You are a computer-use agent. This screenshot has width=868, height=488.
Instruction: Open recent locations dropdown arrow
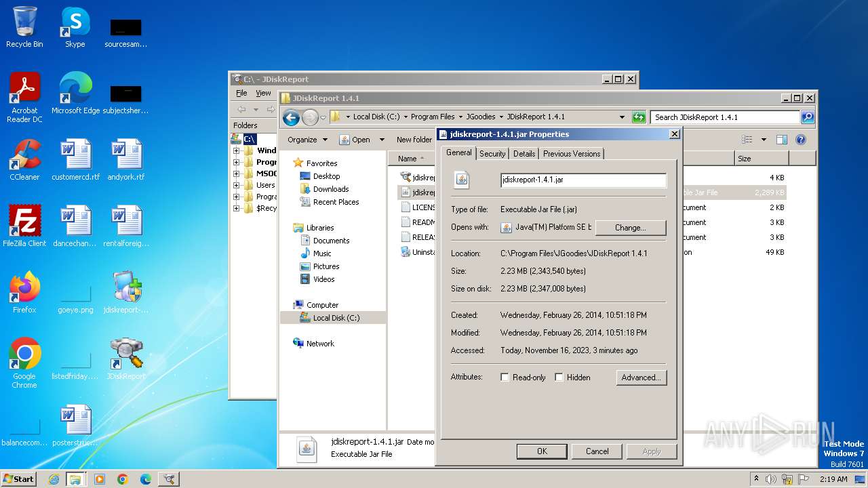(x=323, y=117)
